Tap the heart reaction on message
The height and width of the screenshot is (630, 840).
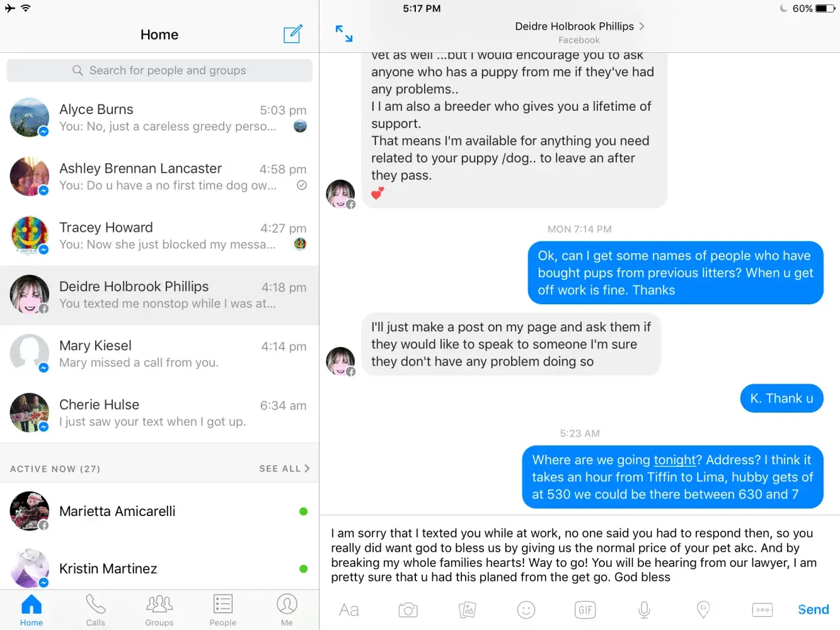(x=377, y=193)
